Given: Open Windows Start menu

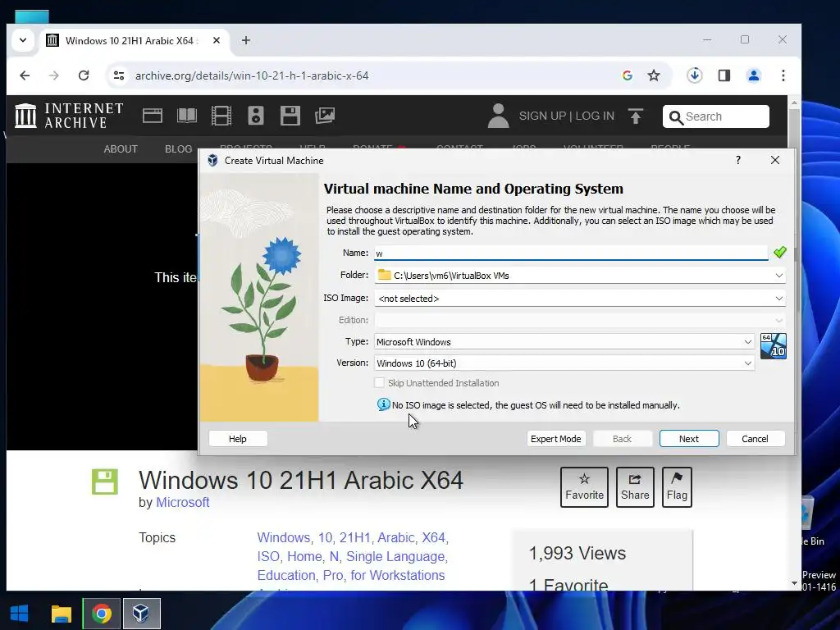Looking at the screenshot, I should click(x=20, y=613).
